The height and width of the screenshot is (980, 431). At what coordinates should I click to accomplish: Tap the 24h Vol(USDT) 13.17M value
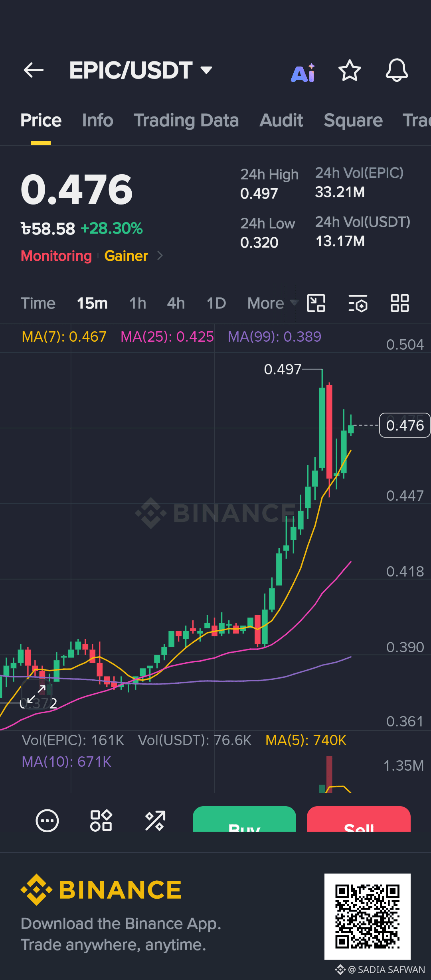(x=340, y=241)
